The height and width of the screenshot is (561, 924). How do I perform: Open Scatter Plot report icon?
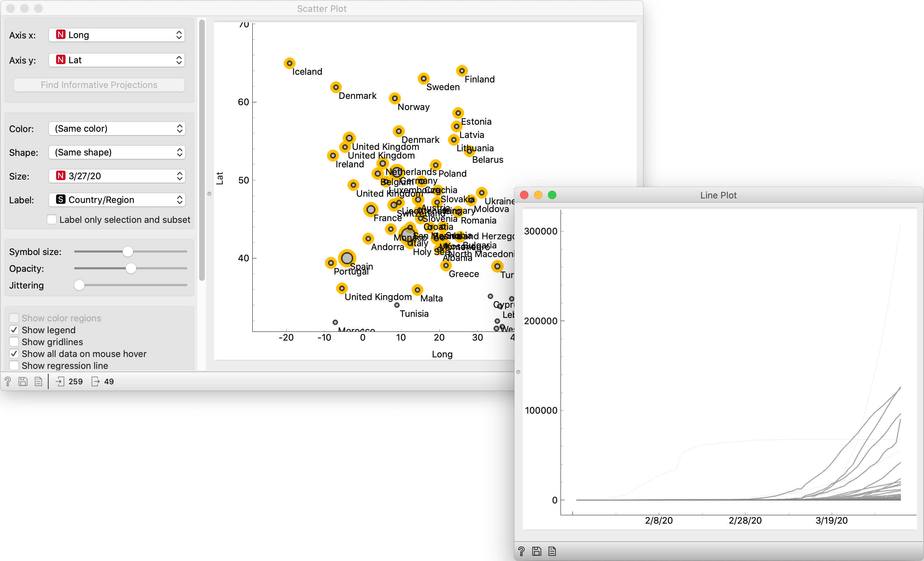(38, 381)
